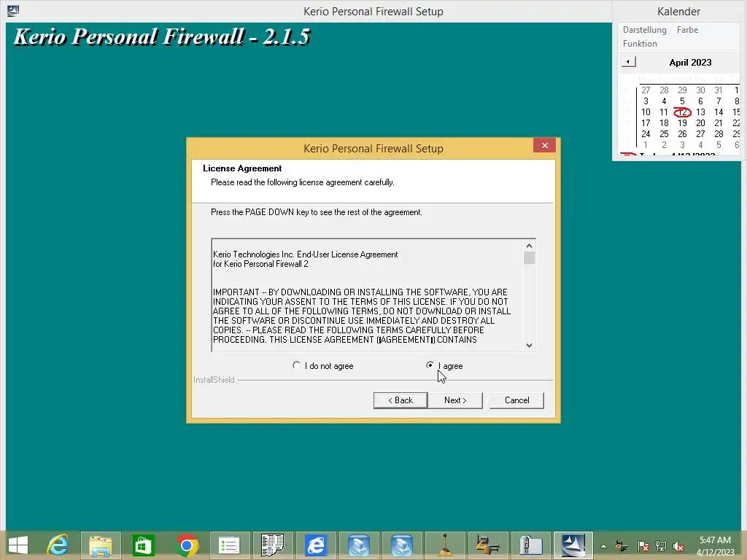Open the notepad sheet taskbar icon

272,545
